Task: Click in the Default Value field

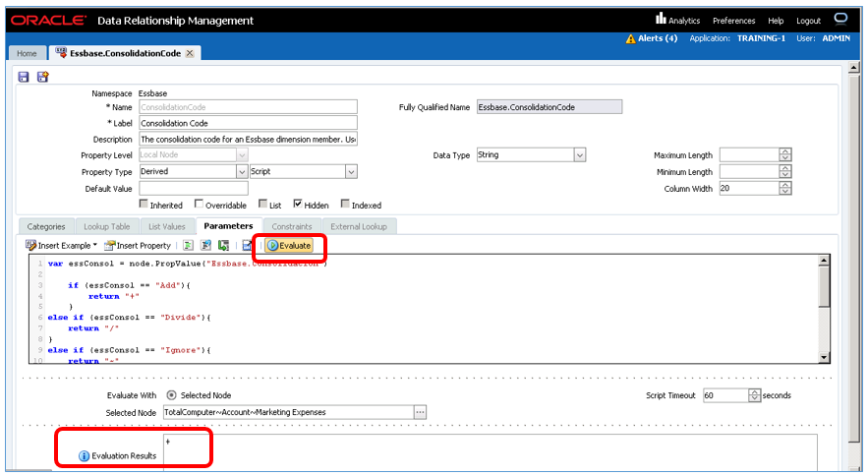Action: point(194,189)
